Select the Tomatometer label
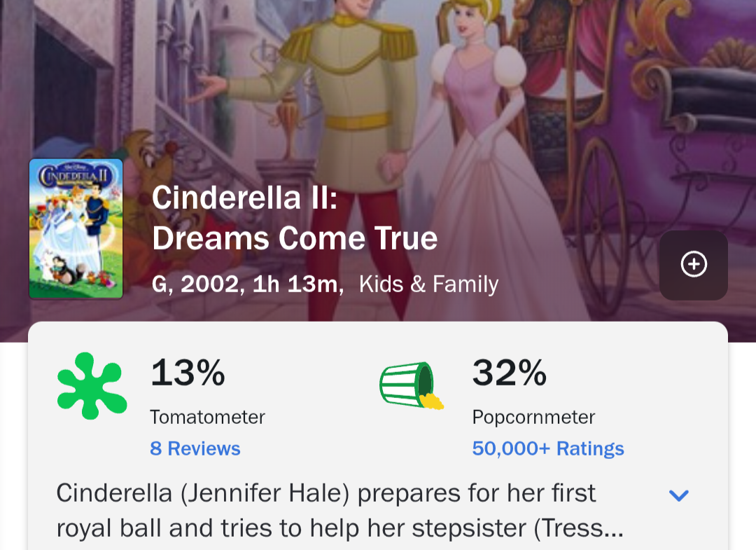This screenshot has width=756, height=550. (207, 417)
